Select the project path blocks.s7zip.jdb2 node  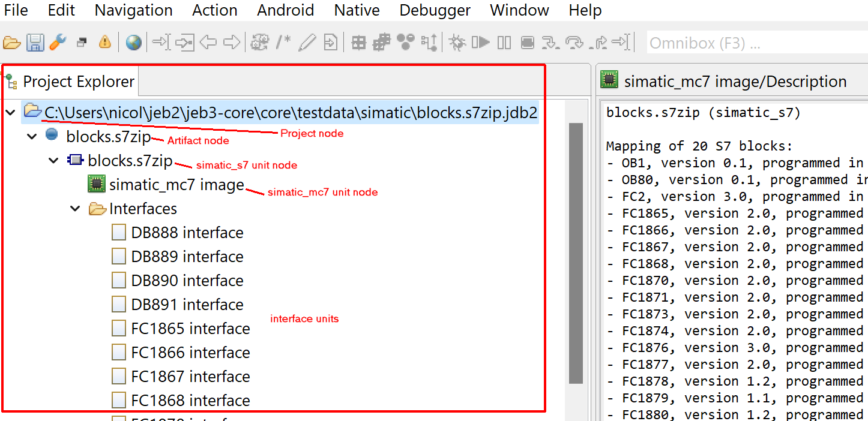tap(280, 112)
